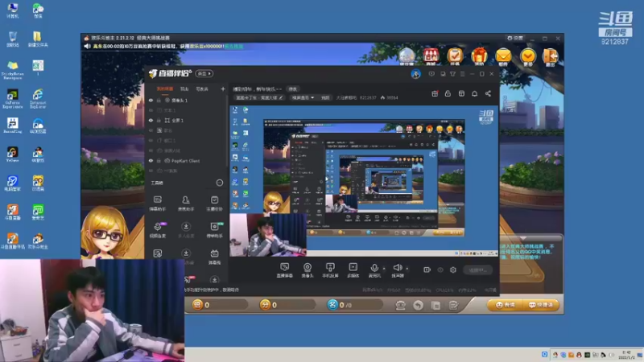Click the third balance field showing 0/0

tap(354, 305)
